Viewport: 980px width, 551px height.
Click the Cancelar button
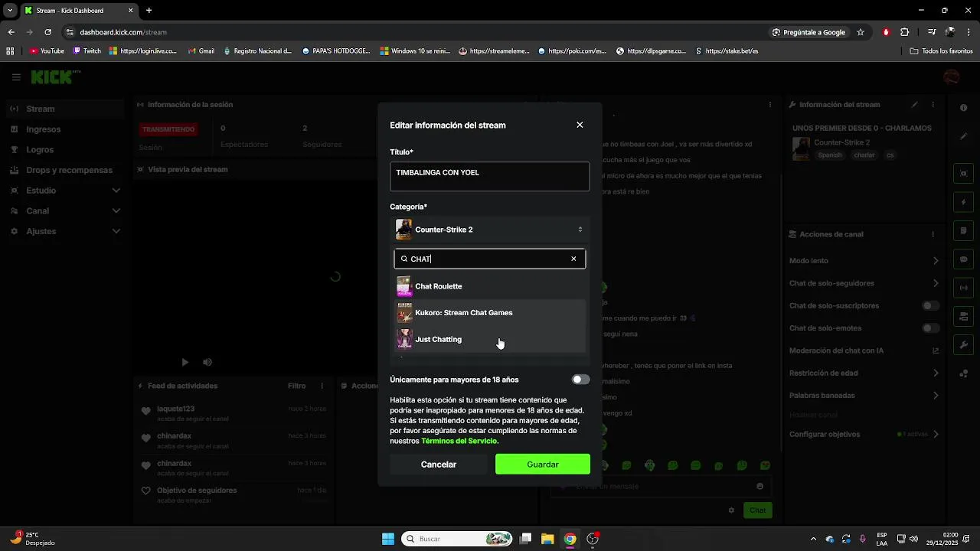(x=439, y=465)
